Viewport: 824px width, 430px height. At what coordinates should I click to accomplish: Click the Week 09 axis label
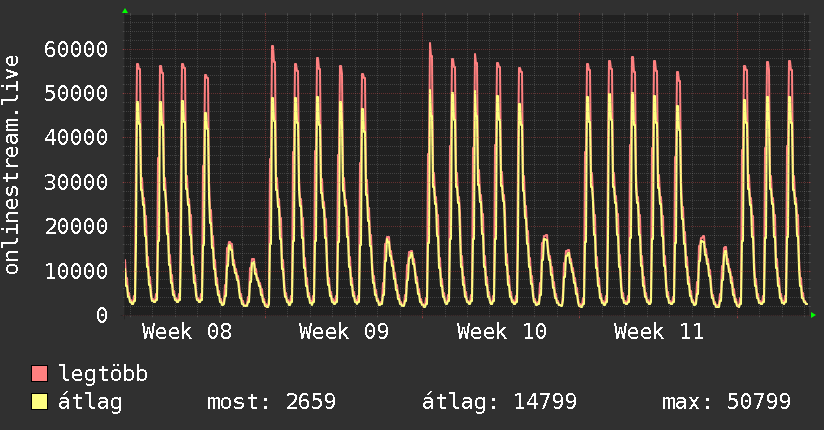tap(344, 332)
